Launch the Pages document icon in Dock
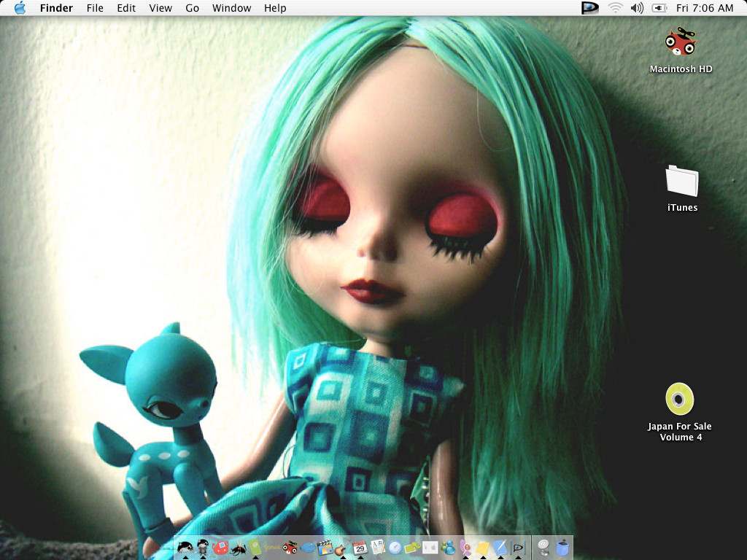Screen dimensions: 747x560 point(378,548)
